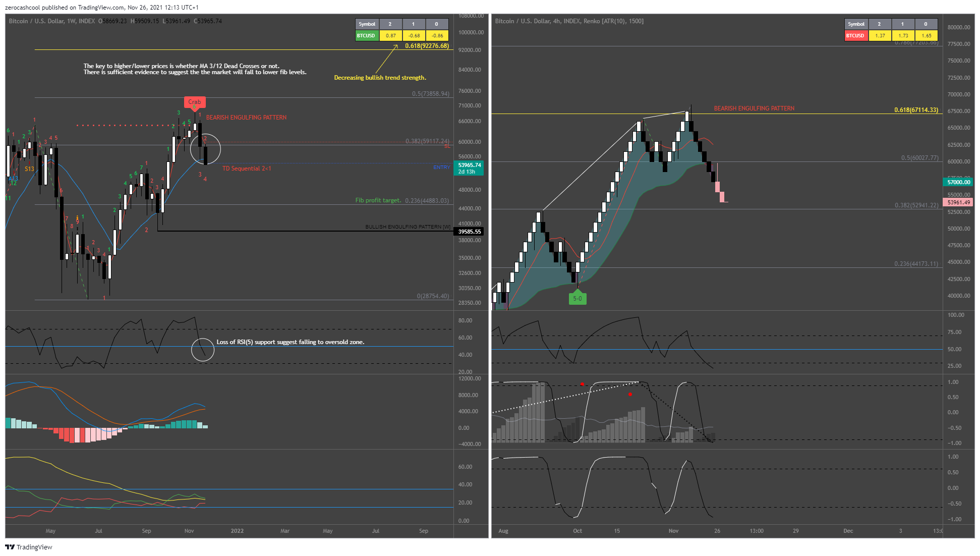Image resolution: width=980 pixels, height=556 pixels.
Task: Select the 0.87 cell in left table
Action: pyautogui.click(x=390, y=36)
